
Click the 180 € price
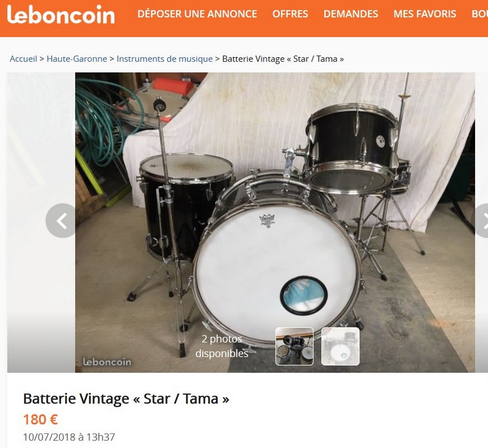click(x=40, y=419)
